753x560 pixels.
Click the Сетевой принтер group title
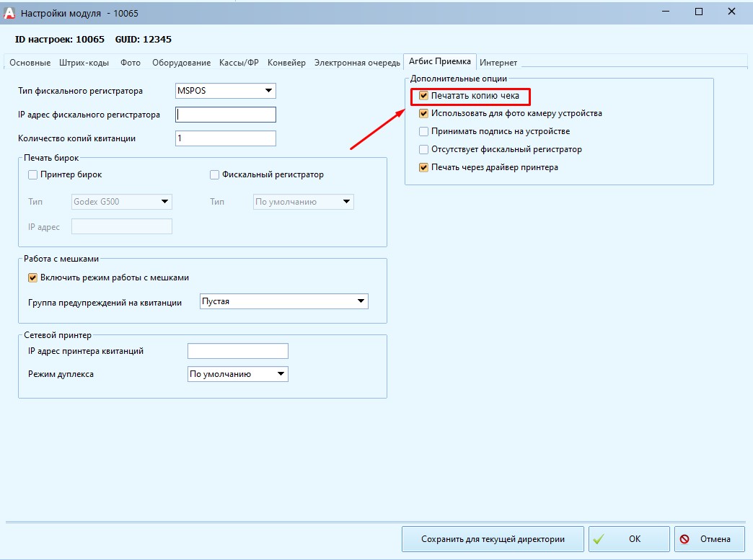(58, 335)
